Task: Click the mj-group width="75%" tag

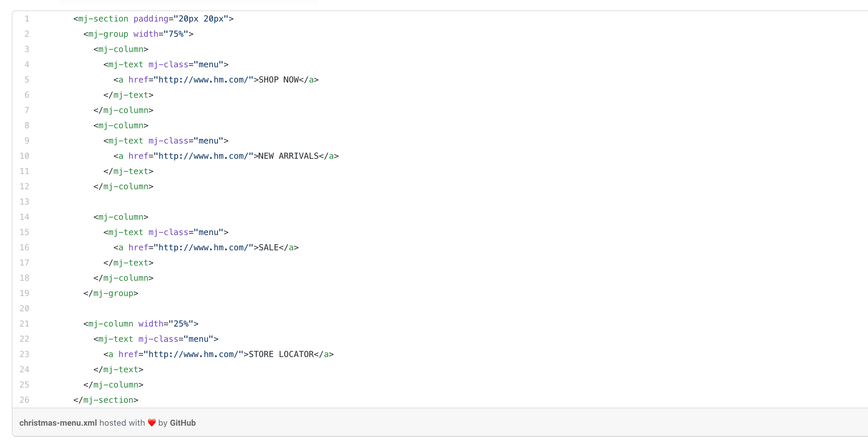Action: pyautogui.click(x=138, y=34)
